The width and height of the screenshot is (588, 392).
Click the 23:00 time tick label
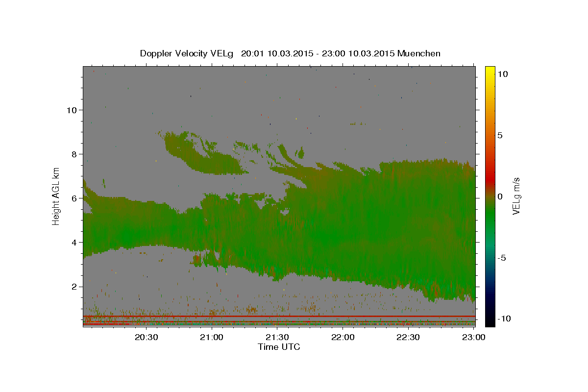tap(473, 338)
